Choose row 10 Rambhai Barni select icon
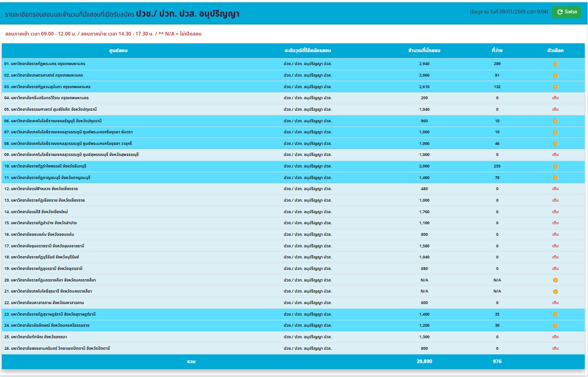The image size is (588, 377). pos(555,167)
